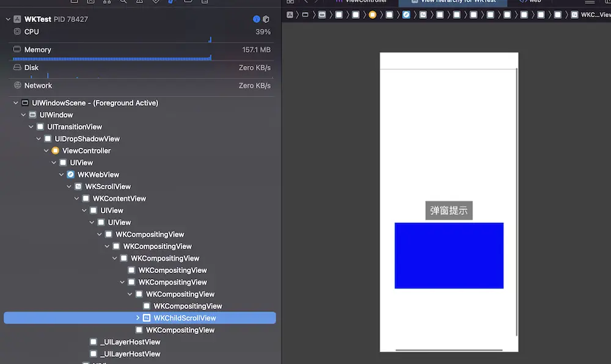Viewport: 611px width, 364px height.
Task: Click the blue info gauge next to WKTest
Action: (257, 19)
